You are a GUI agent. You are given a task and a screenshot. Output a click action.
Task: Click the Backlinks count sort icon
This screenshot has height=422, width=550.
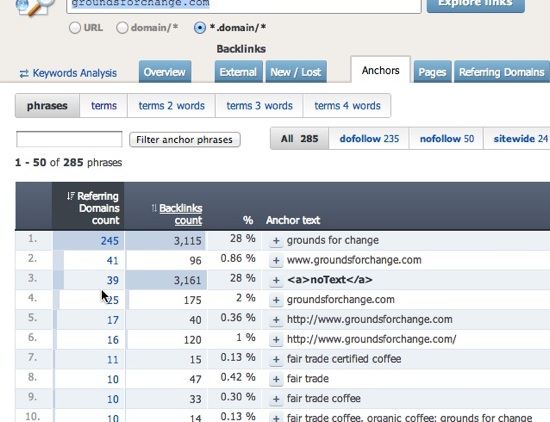154,208
